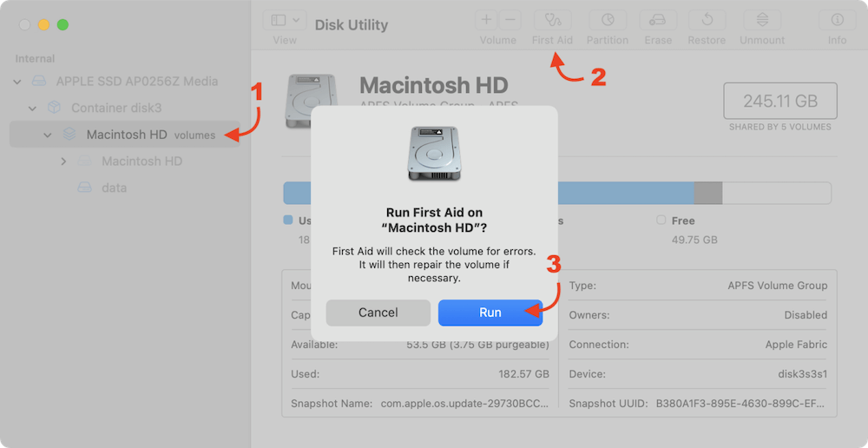The width and height of the screenshot is (868, 448).
Task: Click the data volume disk icon
Action: 84,188
